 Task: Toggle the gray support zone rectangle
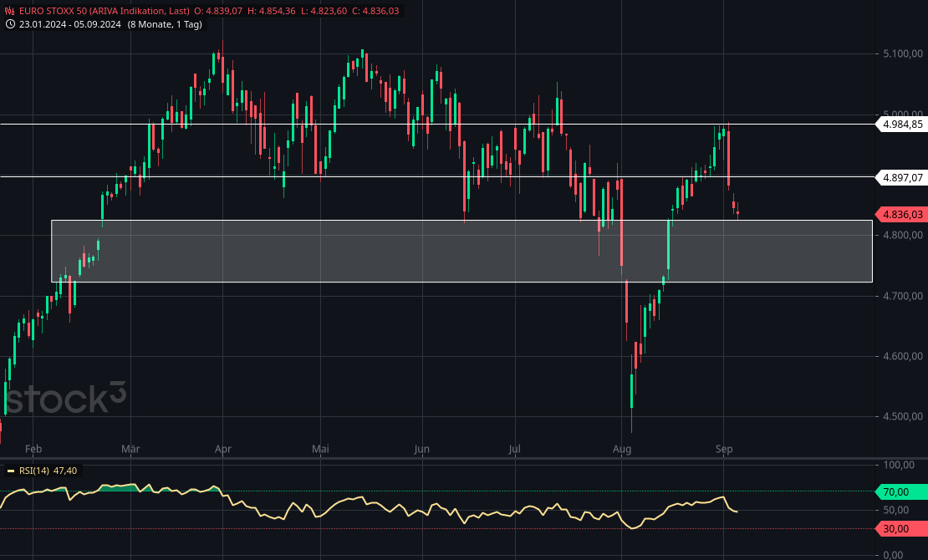coord(460,251)
